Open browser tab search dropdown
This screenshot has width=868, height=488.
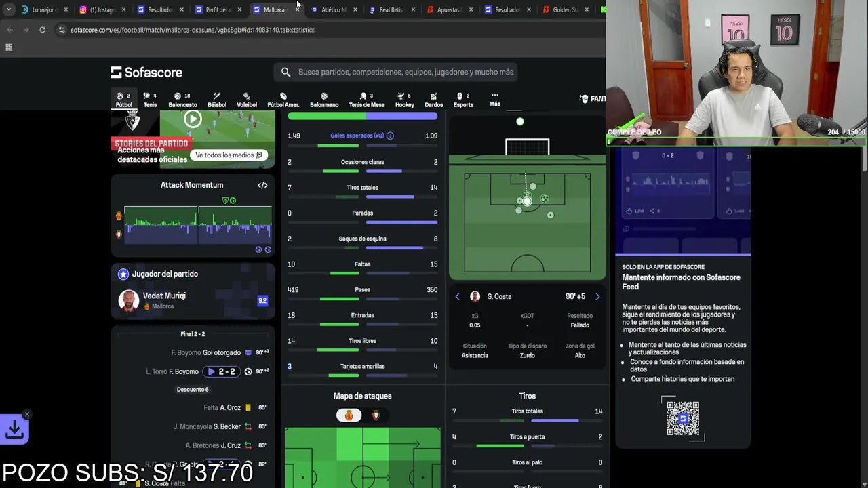[x=8, y=9]
